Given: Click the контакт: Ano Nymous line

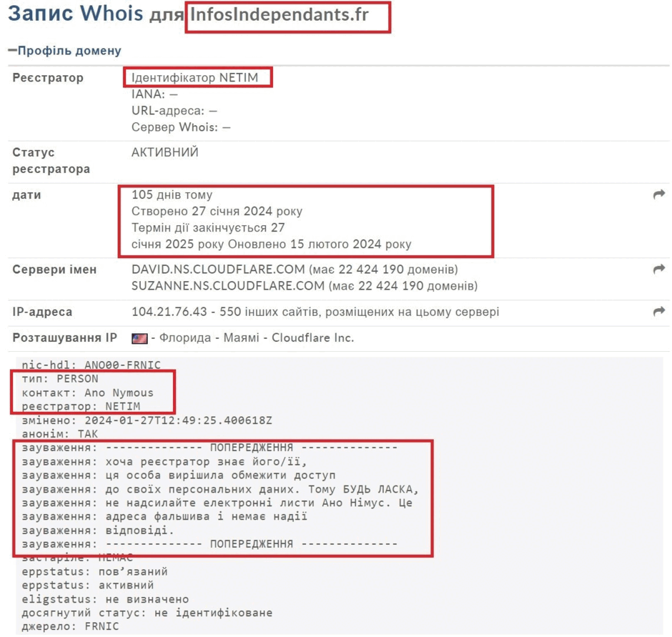Looking at the screenshot, I should [x=87, y=392].
